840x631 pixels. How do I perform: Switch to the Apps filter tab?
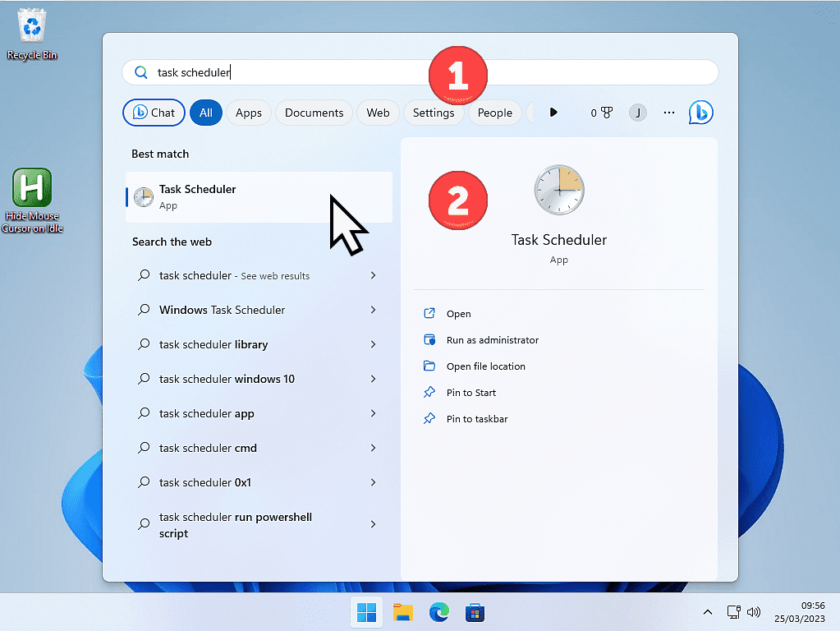tap(248, 113)
